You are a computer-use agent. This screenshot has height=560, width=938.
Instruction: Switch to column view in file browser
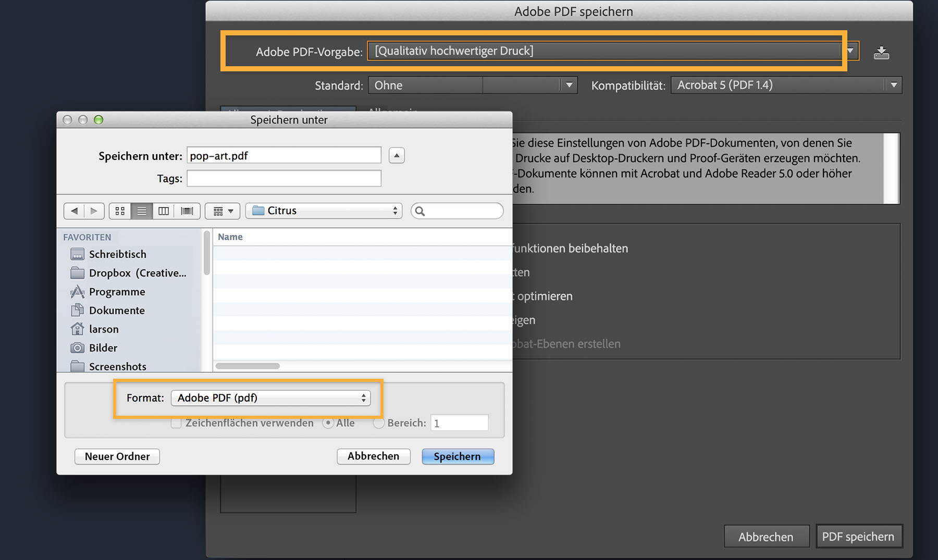point(164,211)
